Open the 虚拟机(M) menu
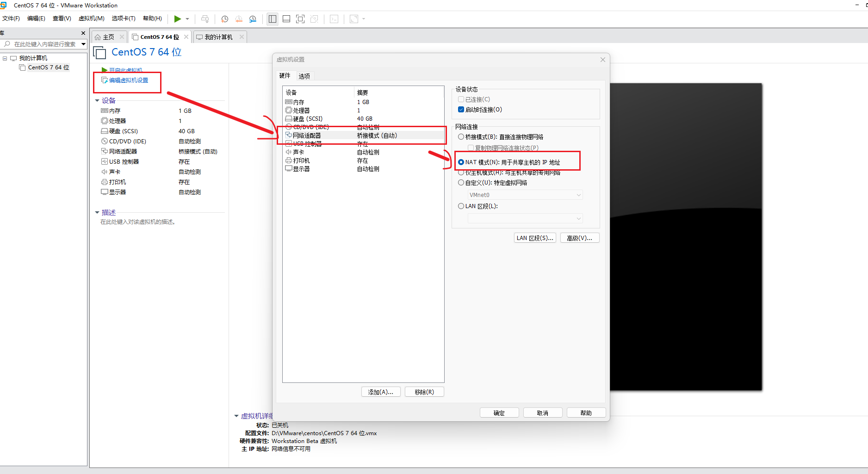 (x=92, y=18)
